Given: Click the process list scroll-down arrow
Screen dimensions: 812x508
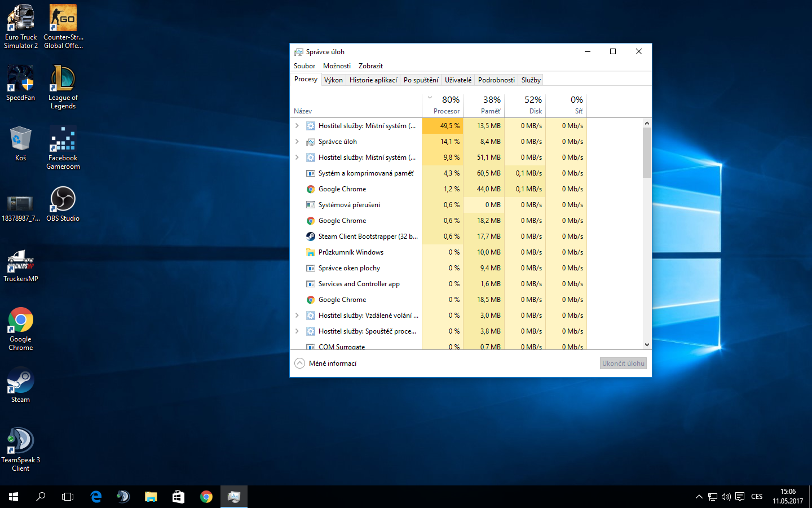Looking at the screenshot, I should (x=647, y=345).
